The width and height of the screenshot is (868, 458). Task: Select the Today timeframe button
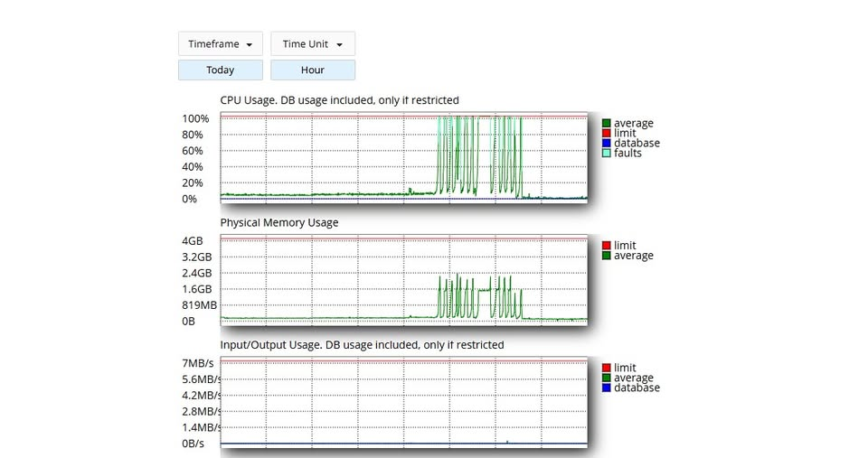(220, 70)
